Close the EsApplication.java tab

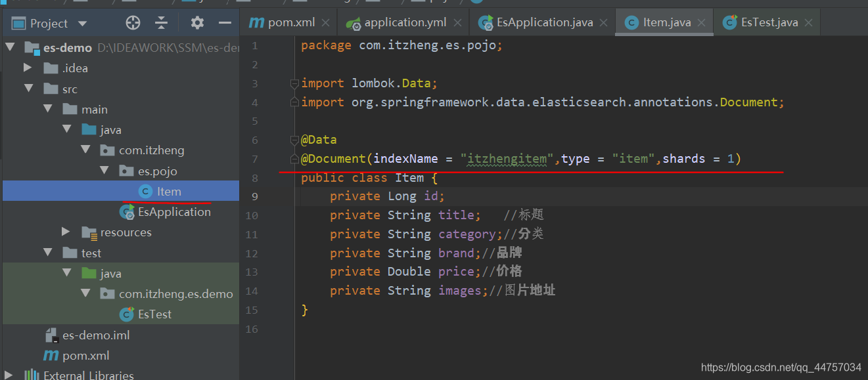603,22
